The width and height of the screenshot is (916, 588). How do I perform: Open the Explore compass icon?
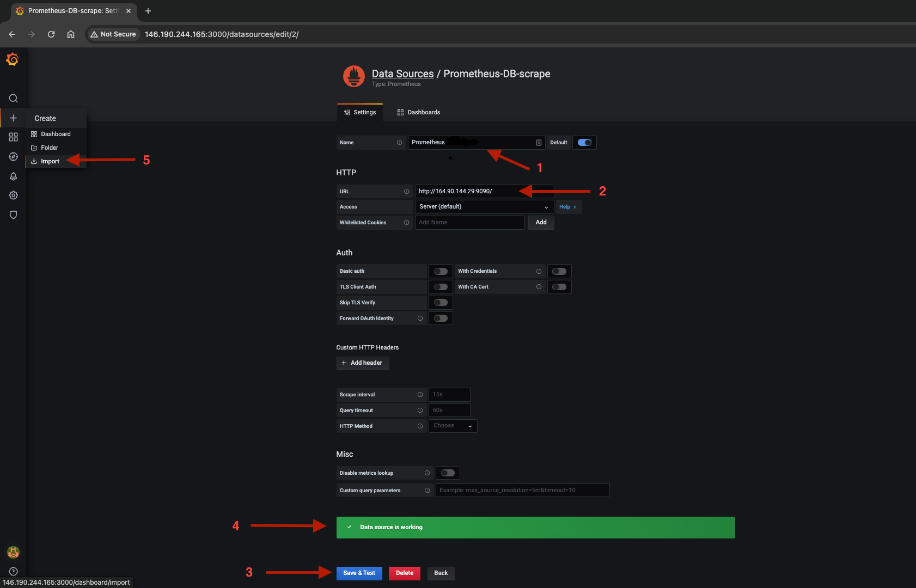13,157
